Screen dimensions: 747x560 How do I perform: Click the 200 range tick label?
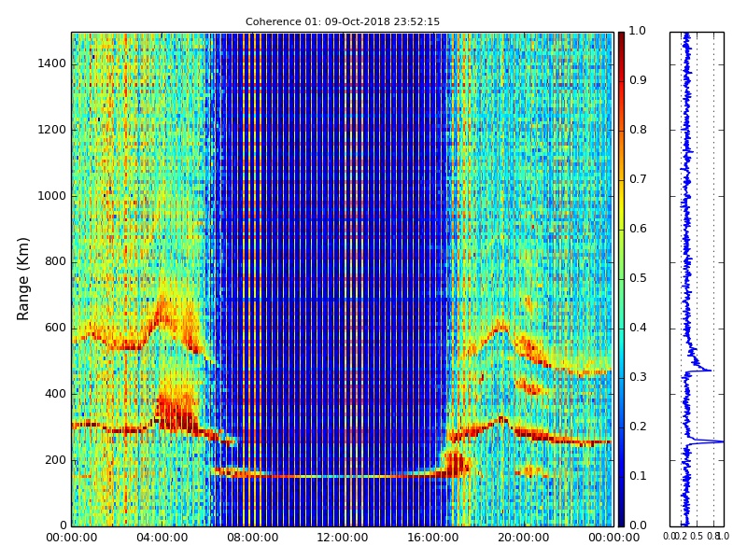(x=55, y=460)
